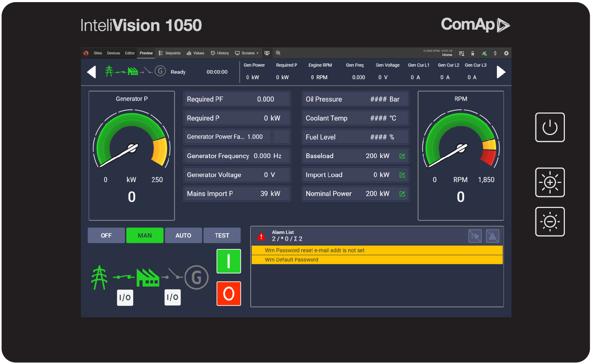
Task: Open the History view
Action: 220,53
